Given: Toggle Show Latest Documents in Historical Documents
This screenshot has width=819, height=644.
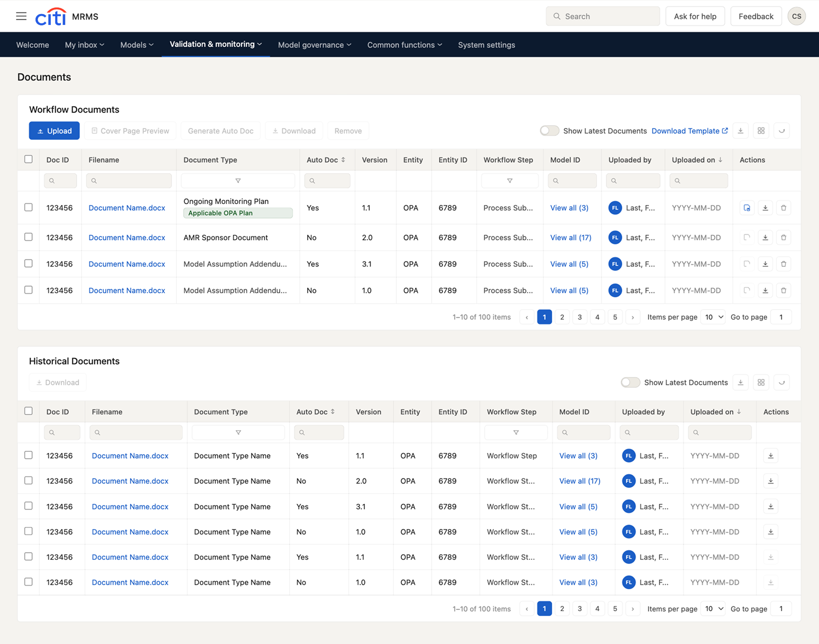Looking at the screenshot, I should [631, 382].
